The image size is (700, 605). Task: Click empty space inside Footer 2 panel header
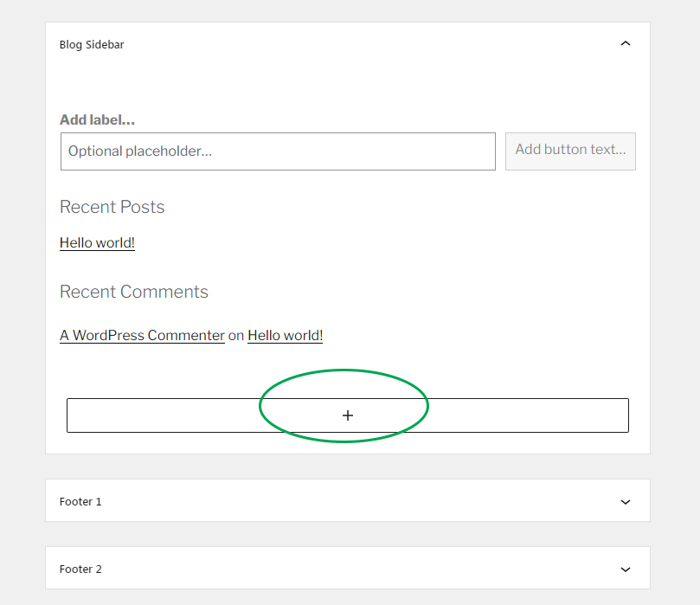click(x=357, y=568)
